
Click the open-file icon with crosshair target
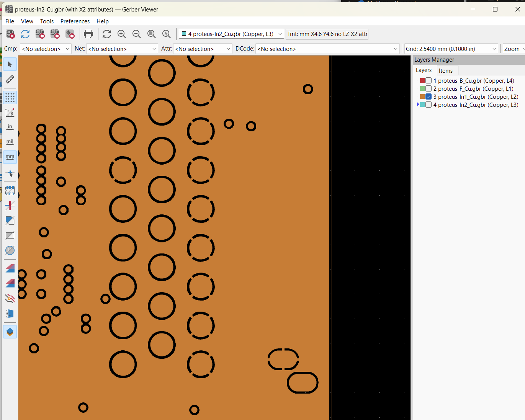(70, 34)
